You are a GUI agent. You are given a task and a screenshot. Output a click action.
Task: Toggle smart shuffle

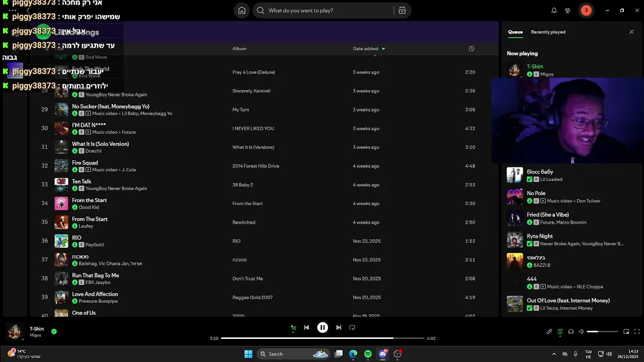293,328
